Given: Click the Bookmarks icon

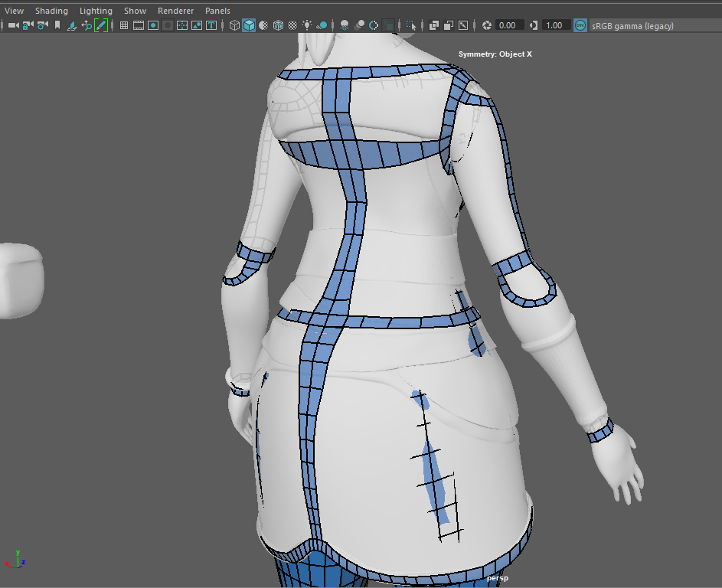Looking at the screenshot, I should (57, 25).
